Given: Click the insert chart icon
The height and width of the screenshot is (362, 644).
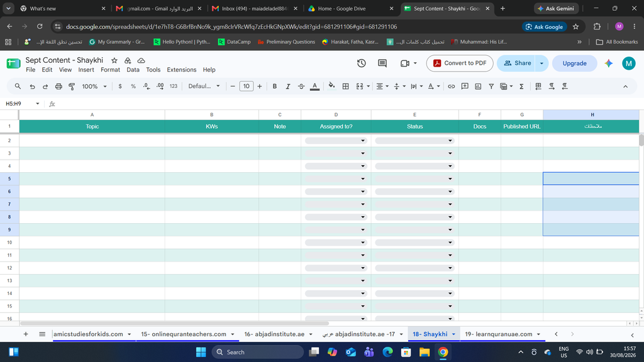Looking at the screenshot, I should [x=478, y=86].
